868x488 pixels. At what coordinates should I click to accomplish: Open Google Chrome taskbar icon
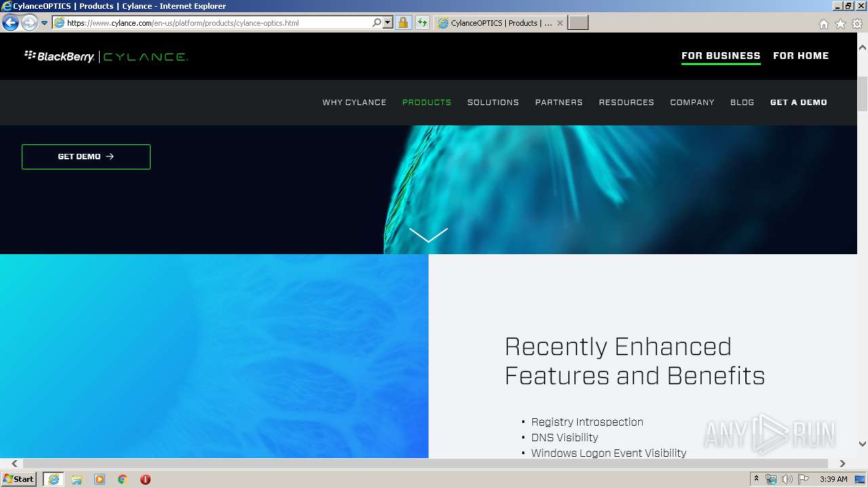coord(123,479)
